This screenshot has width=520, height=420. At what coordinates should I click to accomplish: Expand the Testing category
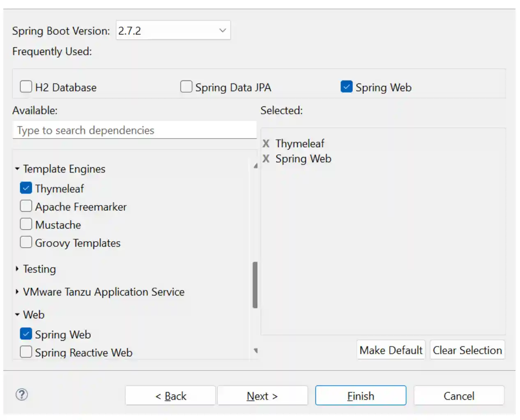(17, 269)
